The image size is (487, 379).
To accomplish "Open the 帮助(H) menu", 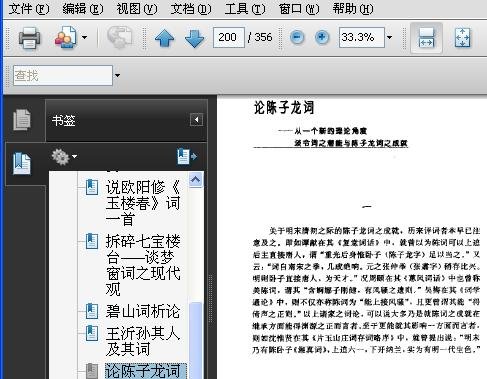I will pyautogui.click(x=353, y=8).
